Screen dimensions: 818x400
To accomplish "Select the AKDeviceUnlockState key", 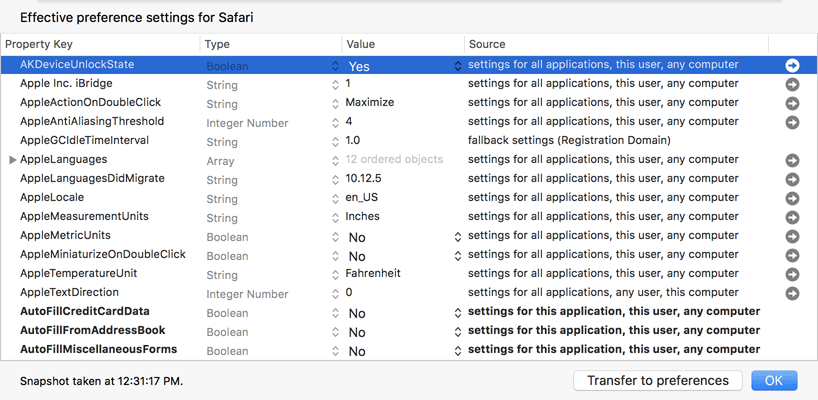I will pos(77,65).
